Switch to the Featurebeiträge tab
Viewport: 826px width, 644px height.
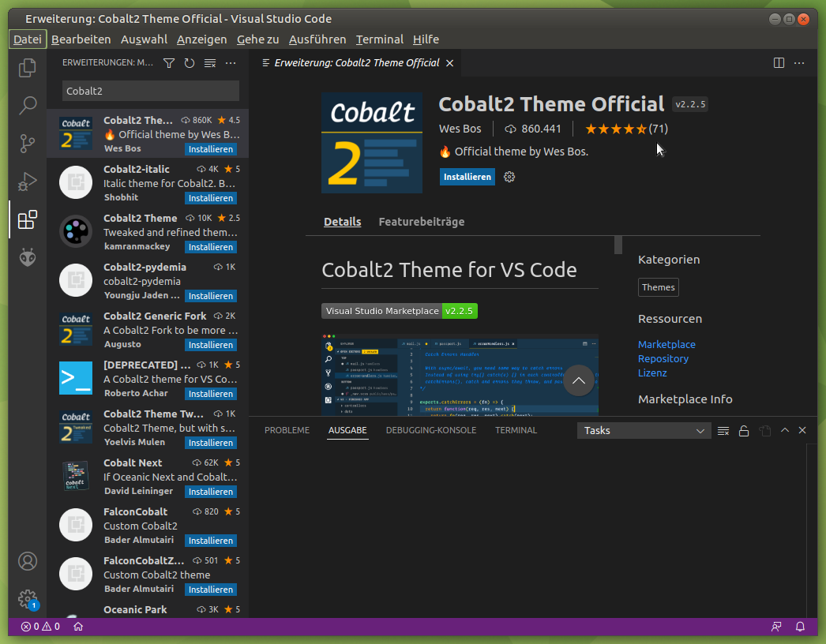click(422, 222)
